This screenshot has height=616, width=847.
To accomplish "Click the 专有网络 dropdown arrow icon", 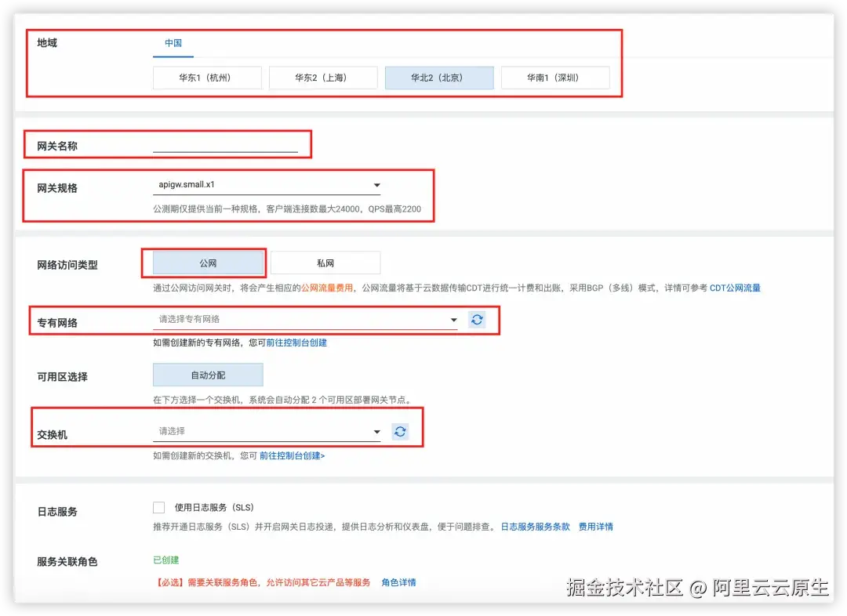I will pos(454,319).
